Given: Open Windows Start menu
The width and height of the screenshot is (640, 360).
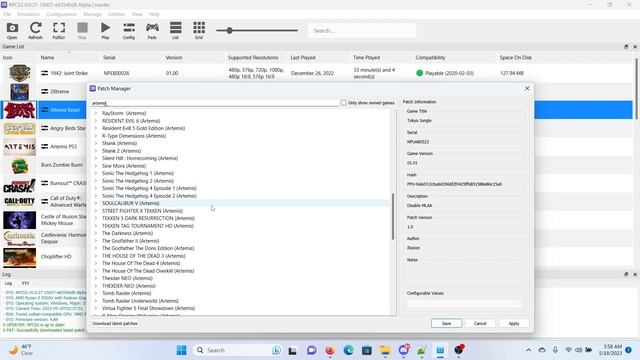Looking at the screenshot, I should [181, 350].
